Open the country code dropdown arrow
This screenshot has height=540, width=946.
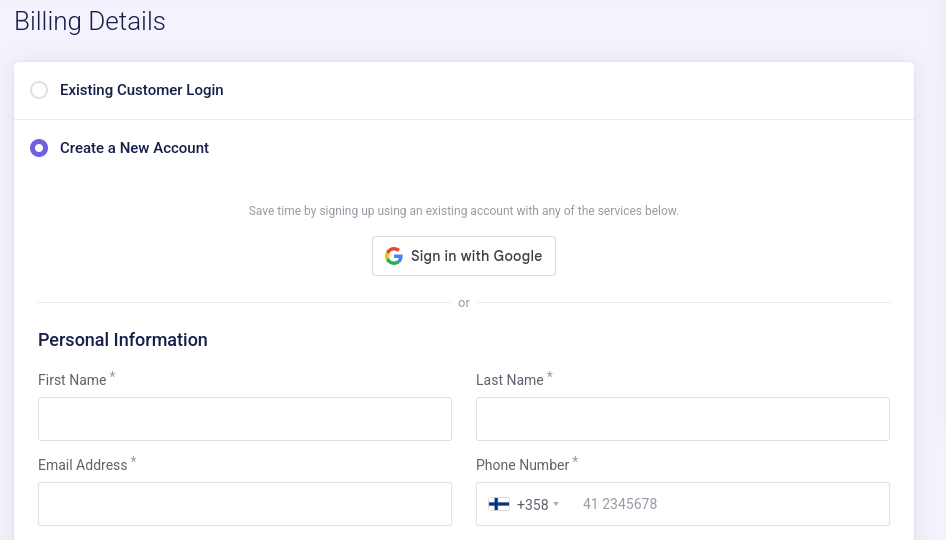click(556, 504)
